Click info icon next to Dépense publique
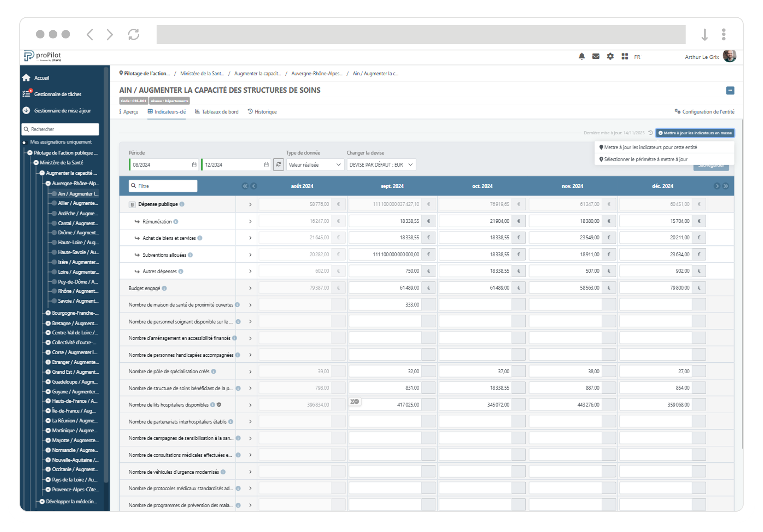The width and height of the screenshot is (763, 532). tap(182, 204)
